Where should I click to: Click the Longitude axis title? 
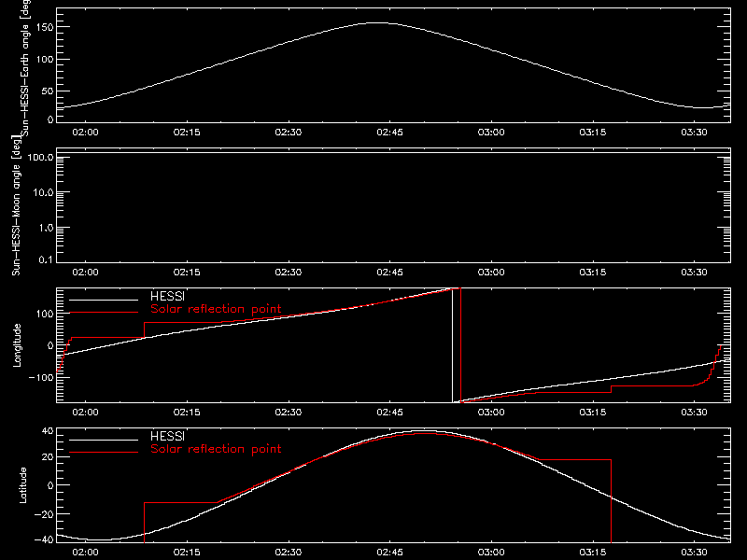coord(17,345)
